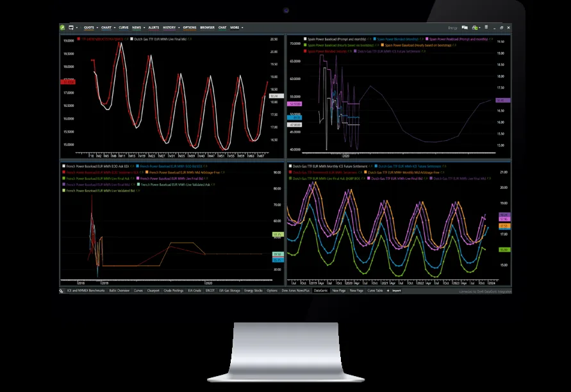Expand the HISTORY dropdown arrow
Screen dimensions: 571x392
tap(179, 28)
